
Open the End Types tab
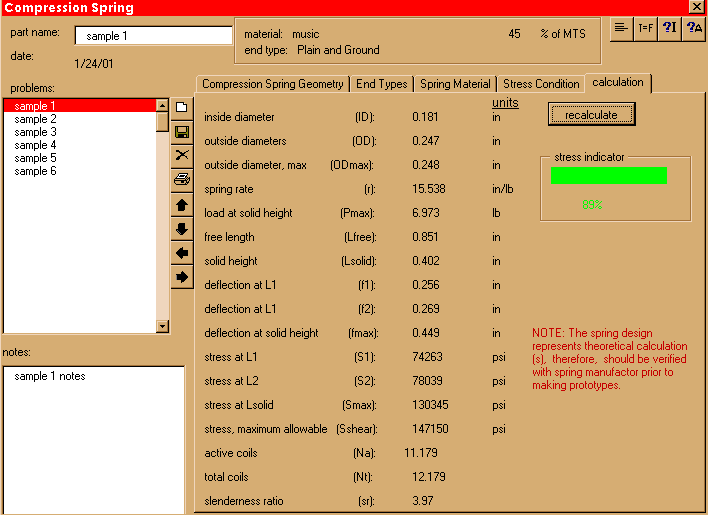coord(382,84)
